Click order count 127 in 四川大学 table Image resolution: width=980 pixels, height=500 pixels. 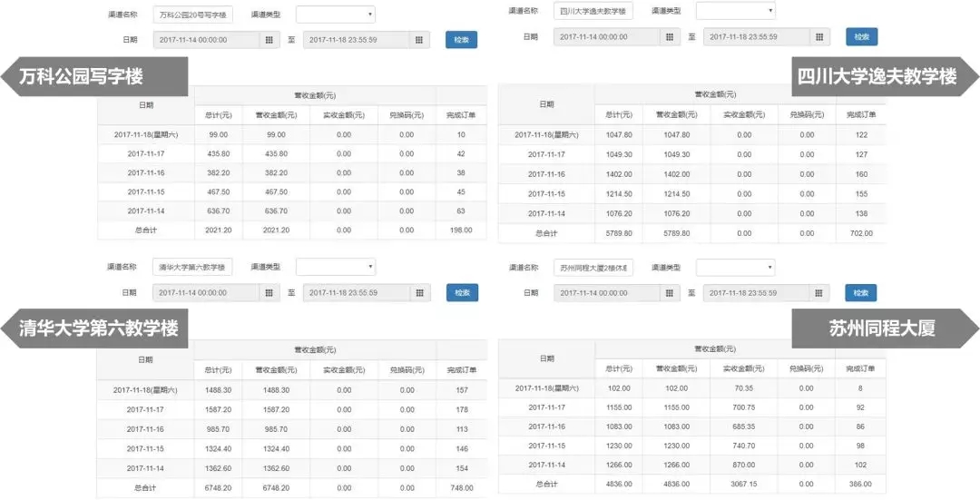[x=861, y=154]
